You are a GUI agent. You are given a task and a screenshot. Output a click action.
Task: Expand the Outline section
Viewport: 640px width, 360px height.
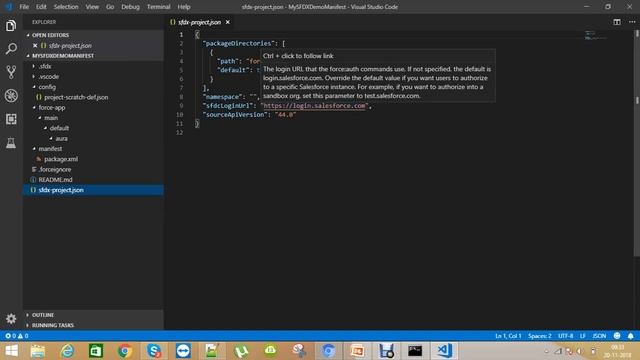(42, 315)
